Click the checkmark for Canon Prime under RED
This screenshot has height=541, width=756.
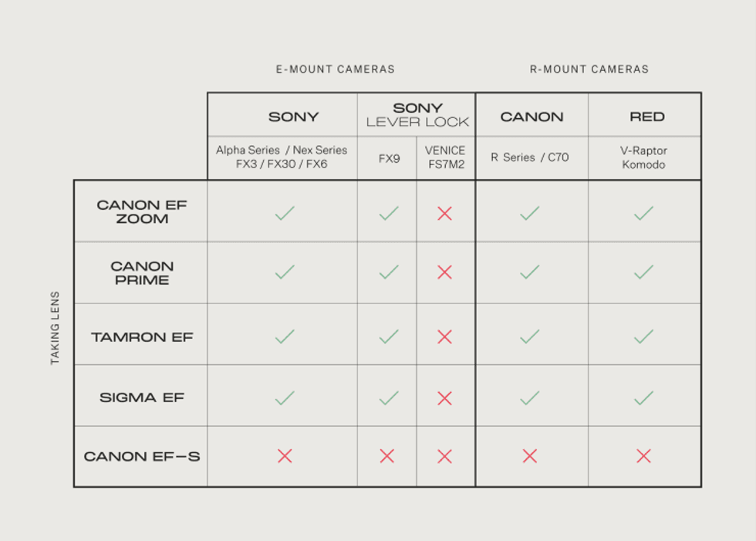(x=643, y=272)
